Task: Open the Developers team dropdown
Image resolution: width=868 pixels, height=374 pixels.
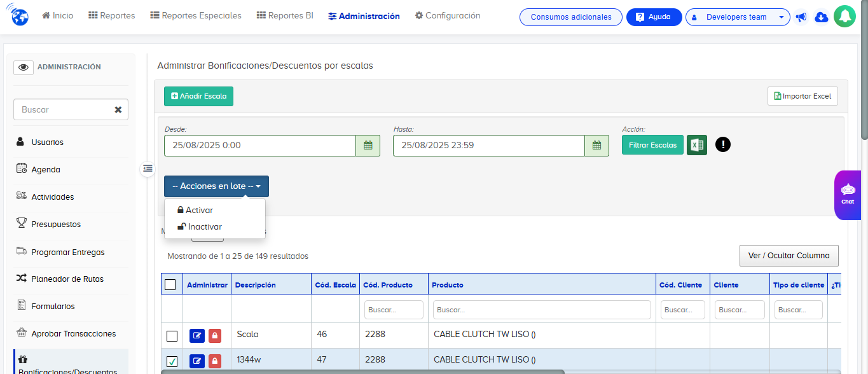Action: coord(738,17)
